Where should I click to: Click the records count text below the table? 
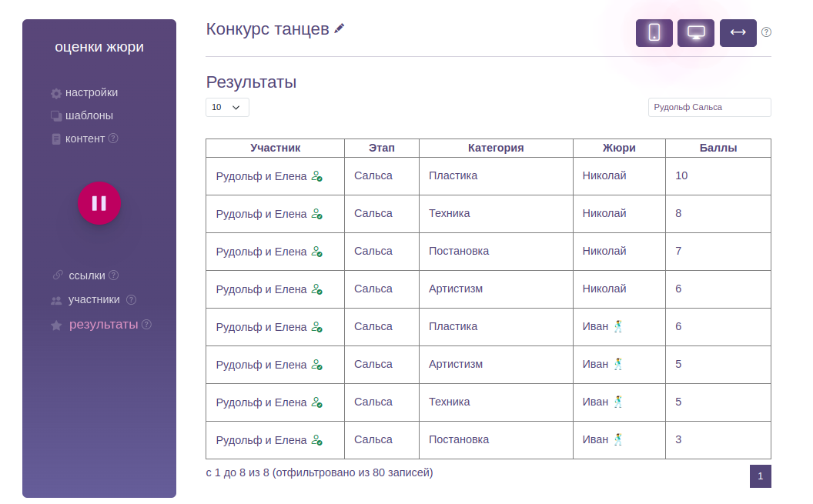(320, 472)
